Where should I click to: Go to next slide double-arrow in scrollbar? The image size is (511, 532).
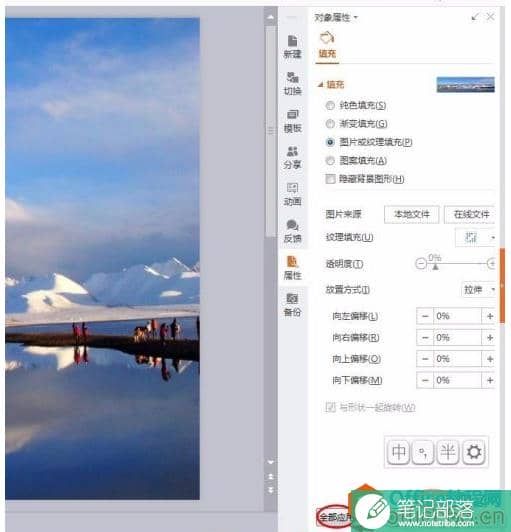(x=270, y=490)
